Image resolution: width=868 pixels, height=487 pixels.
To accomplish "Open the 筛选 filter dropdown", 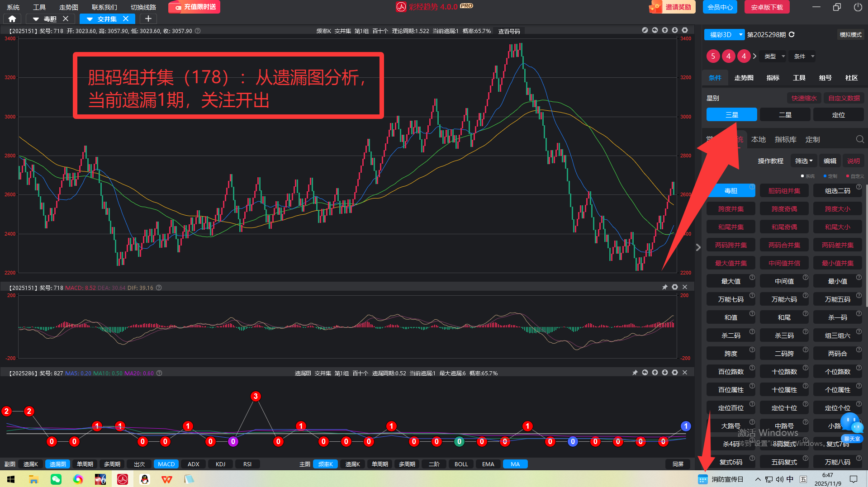I will pos(804,161).
